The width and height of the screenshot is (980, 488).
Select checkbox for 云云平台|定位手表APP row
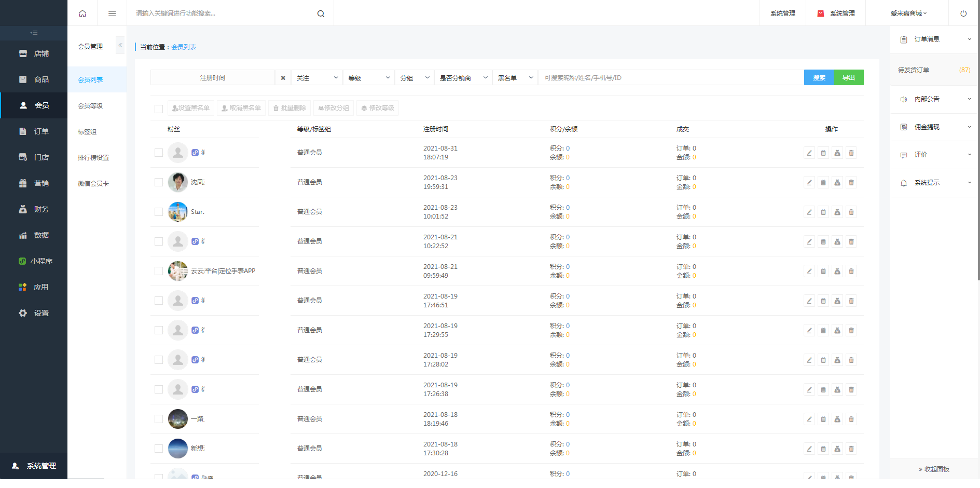(x=159, y=271)
